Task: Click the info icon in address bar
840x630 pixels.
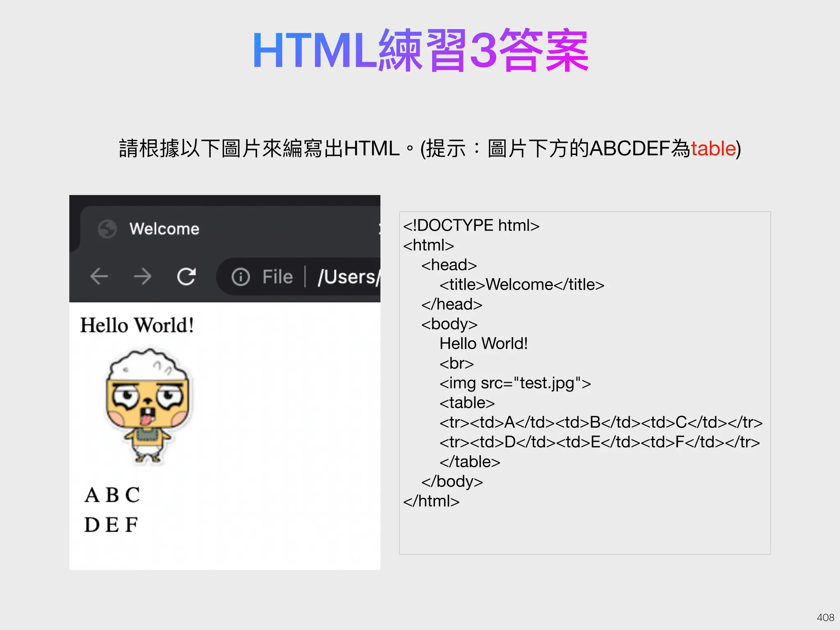Action: coord(240,277)
